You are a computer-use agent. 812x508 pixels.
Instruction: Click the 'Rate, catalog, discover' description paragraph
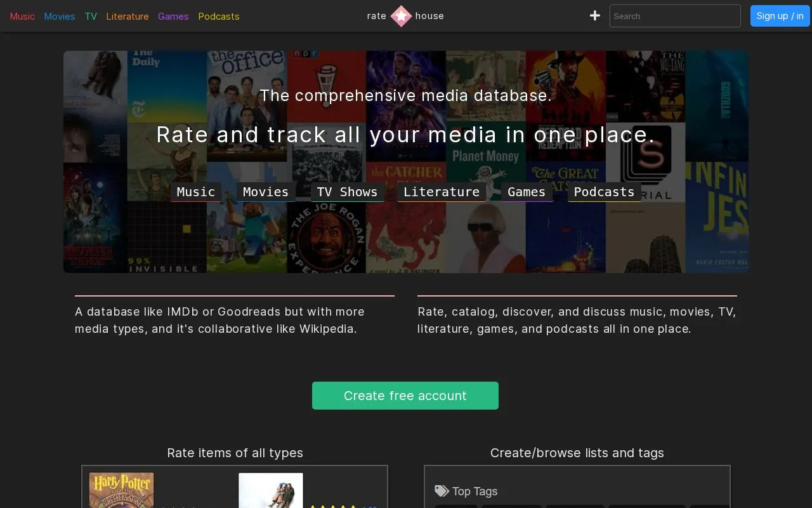577,320
